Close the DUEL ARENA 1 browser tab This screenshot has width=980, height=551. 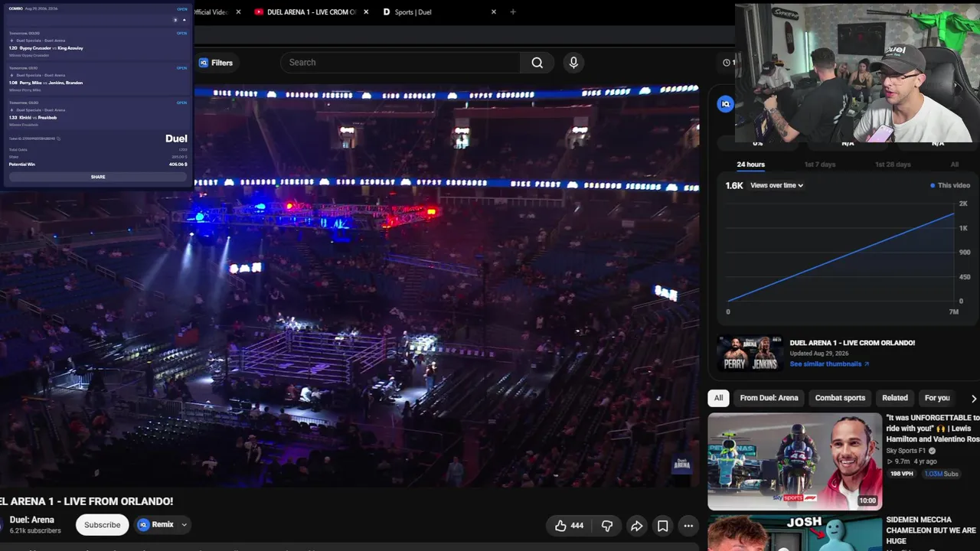coord(366,12)
